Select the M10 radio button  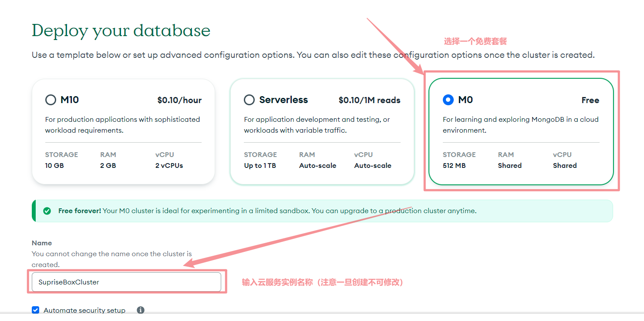tap(51, 100)
